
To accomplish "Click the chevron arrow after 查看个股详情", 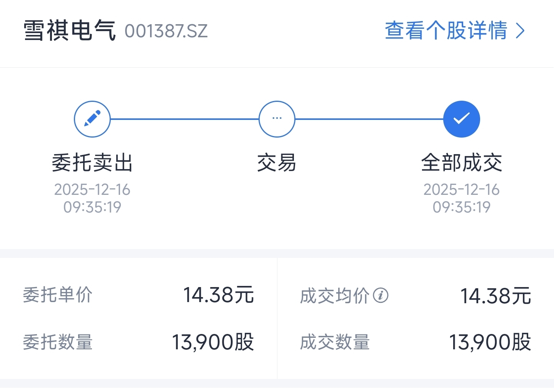I will click(x=520, y=31).
